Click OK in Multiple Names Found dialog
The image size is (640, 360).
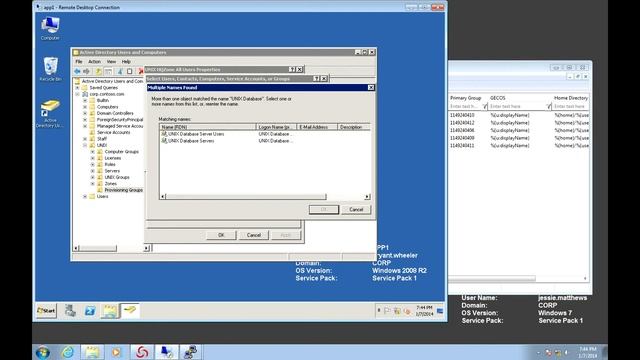[x=324, y=209]
